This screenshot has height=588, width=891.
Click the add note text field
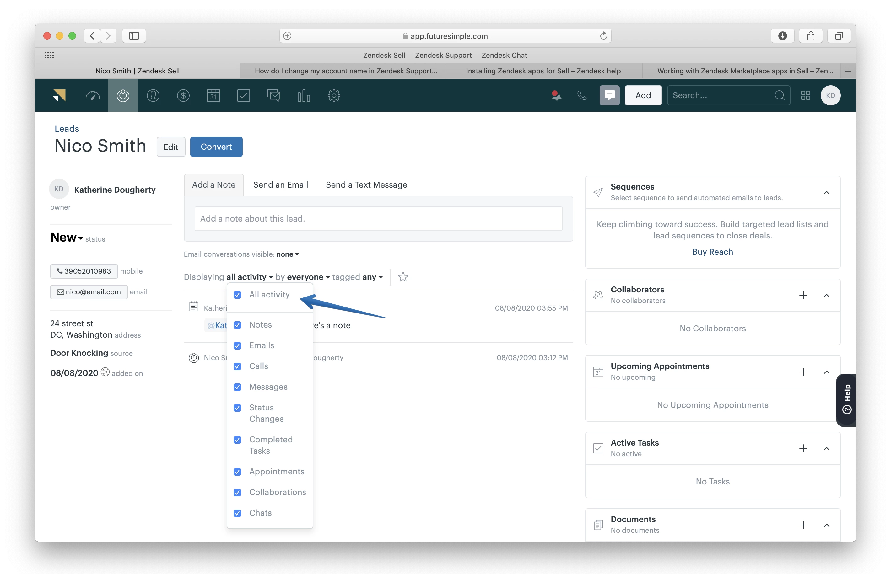378,219
